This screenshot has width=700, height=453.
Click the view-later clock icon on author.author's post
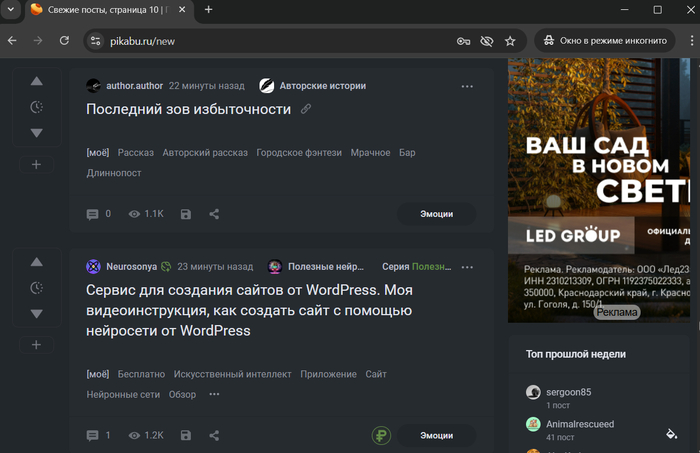click(x=37, y=107)
